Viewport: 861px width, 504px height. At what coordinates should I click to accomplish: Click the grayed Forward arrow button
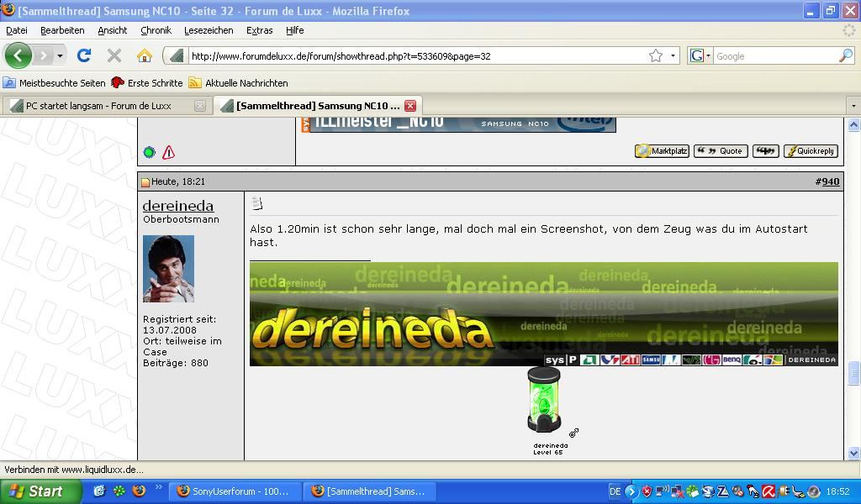coord(43,55)
